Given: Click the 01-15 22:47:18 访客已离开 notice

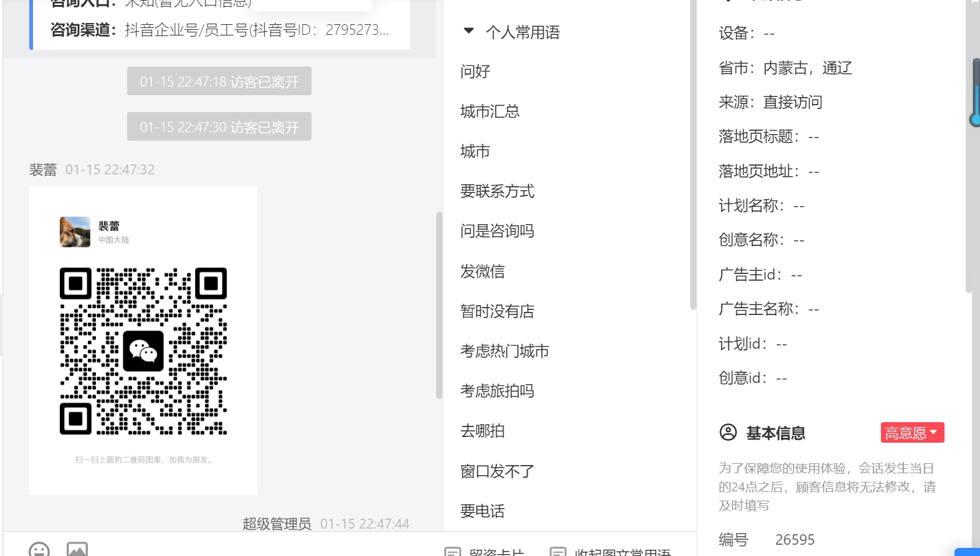Looking at the screenshot, I should [x=219, y=82].
